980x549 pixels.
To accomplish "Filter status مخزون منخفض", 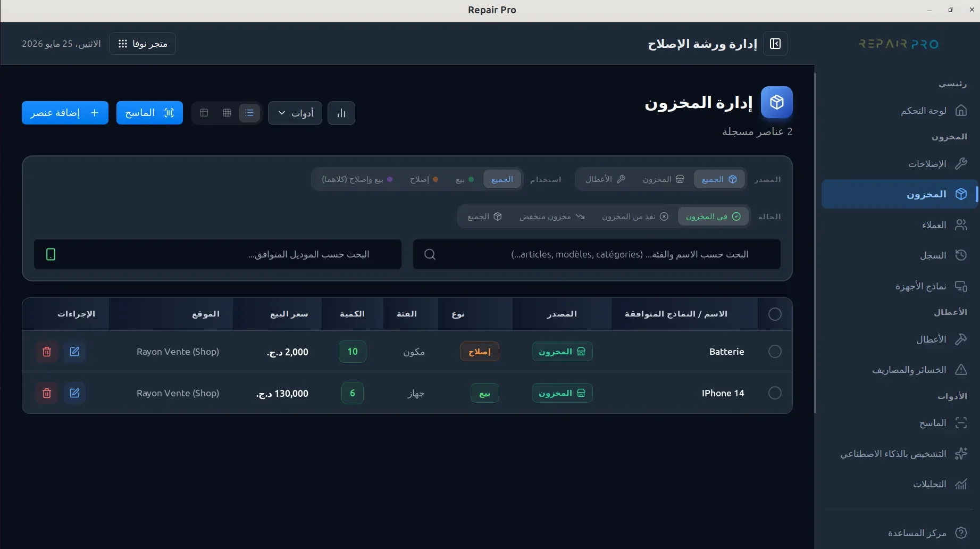I will click(552, 217).
